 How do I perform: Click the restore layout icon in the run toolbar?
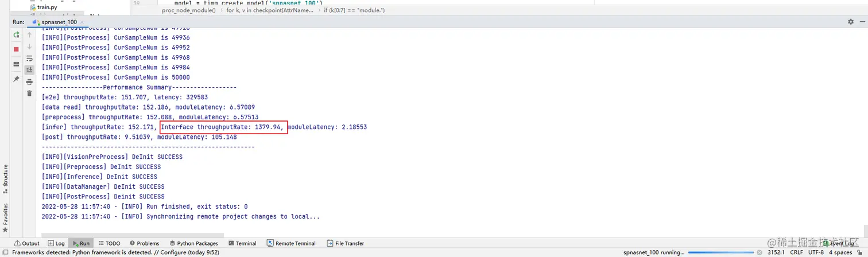pos(16,64)
